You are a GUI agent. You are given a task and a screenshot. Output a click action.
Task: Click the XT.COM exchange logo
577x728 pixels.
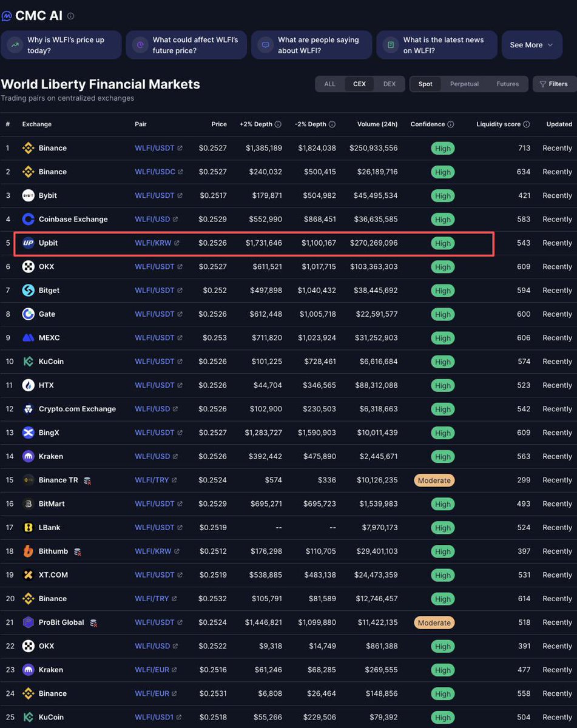(29, 575)
